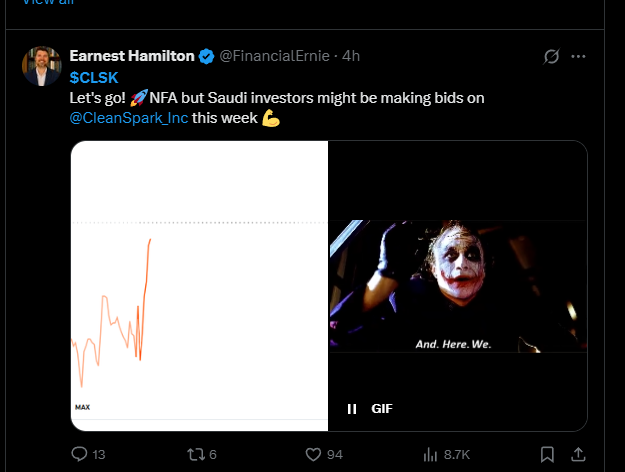Click the Earnest Hamilton display name
This screenshot has height=472, width=625.
132,56
